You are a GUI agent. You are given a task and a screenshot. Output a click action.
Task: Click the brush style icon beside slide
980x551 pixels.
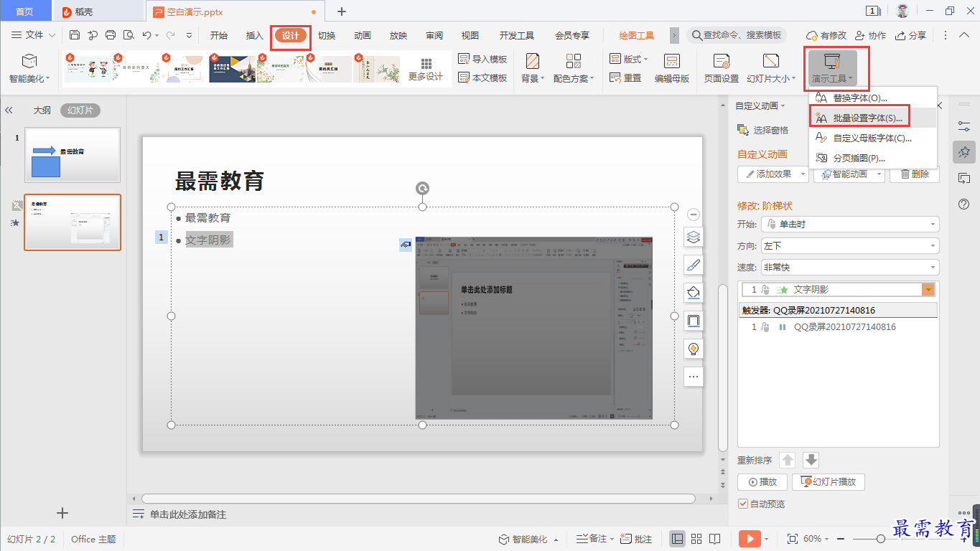click(694, 265)
